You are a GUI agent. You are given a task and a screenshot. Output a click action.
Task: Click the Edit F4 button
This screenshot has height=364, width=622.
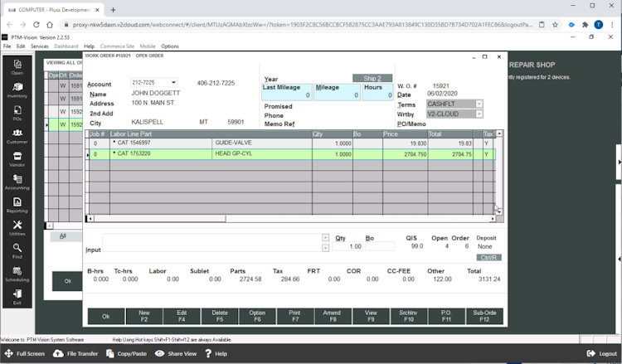pos(182,317)
